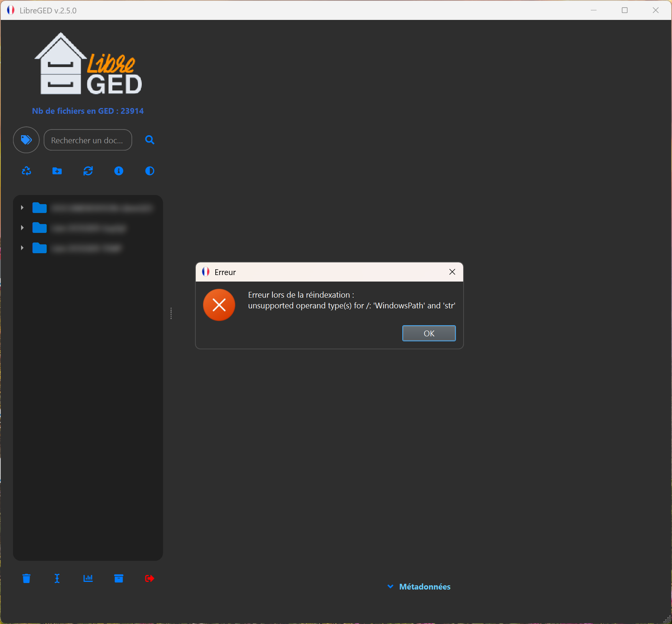This screenshot has width=672, height=624.
Task: Click the vertical panel splitter handle
Action: [171, 313]
